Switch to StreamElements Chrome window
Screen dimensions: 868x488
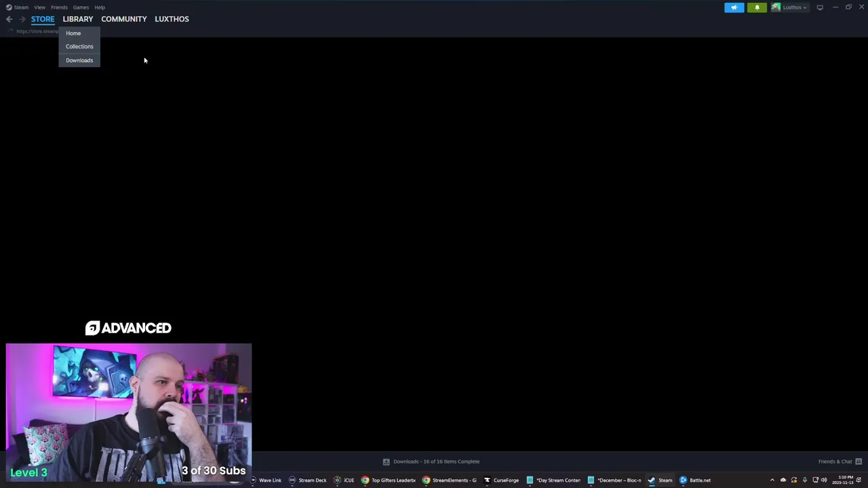click(x=450, y=481)
